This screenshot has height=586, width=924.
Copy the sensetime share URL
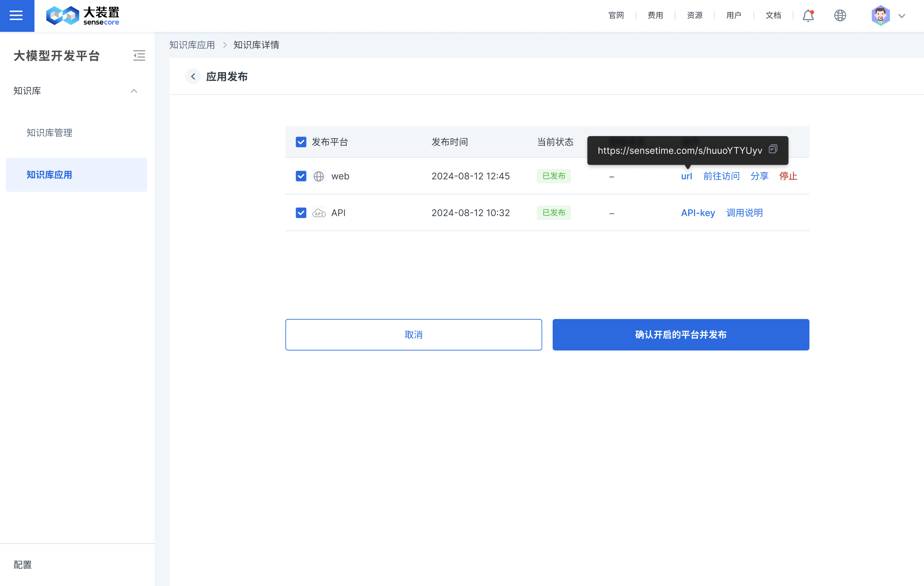773,149
